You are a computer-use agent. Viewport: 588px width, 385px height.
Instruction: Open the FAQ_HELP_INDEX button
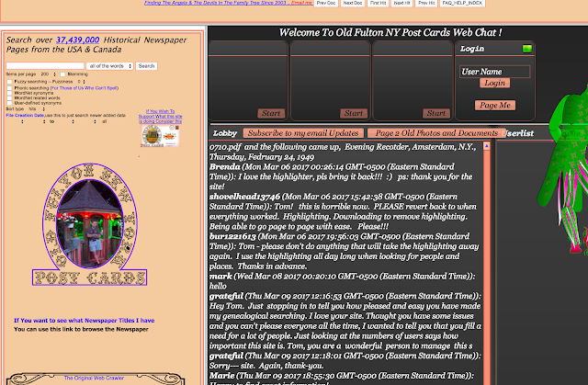tap(462, 3)
